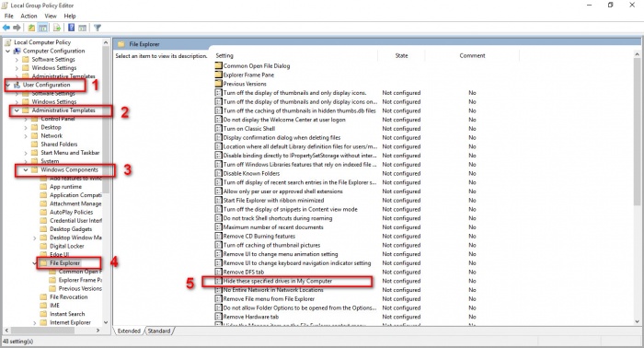Click the tree pane vertical scrollbar down arrow
Image resolution: width=644 pixels, height=348 pixels.
[106, 322]
